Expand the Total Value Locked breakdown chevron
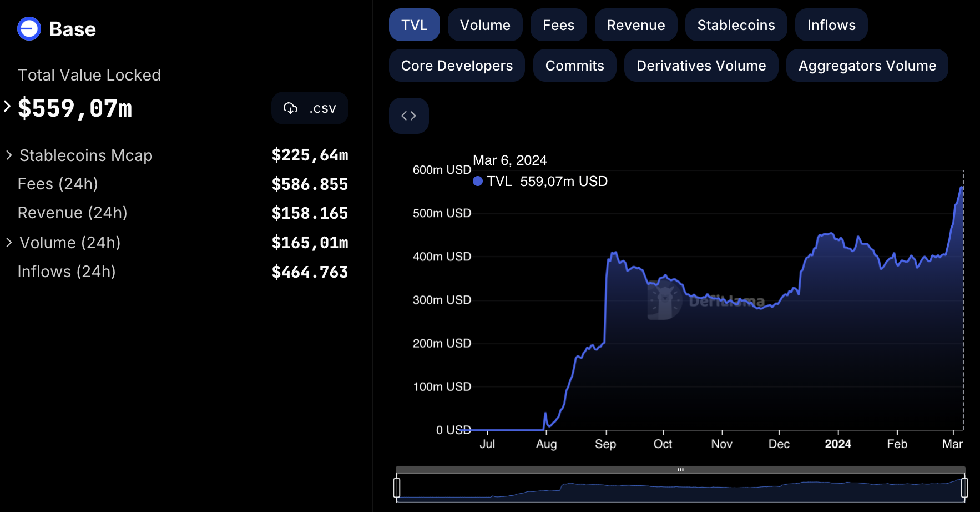The width and height of the screenshot is (980, 512). pos(7,106)
